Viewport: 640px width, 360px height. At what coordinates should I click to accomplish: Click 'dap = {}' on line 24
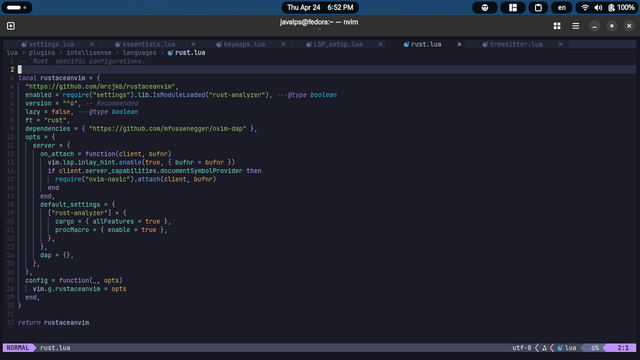click(x=56, y=255)
